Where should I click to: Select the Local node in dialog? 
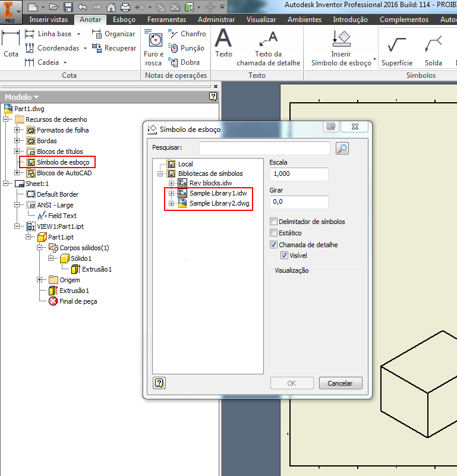[185, 164]
